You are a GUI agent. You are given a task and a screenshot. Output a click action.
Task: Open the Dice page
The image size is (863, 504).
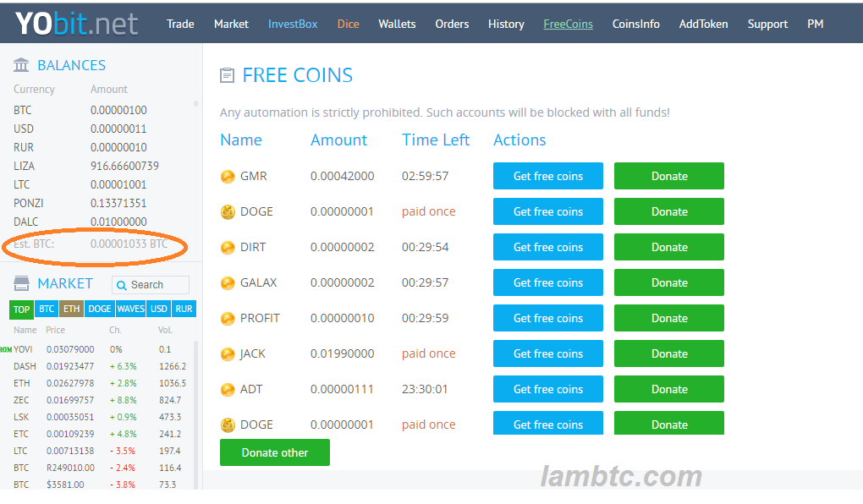(349, 25)
